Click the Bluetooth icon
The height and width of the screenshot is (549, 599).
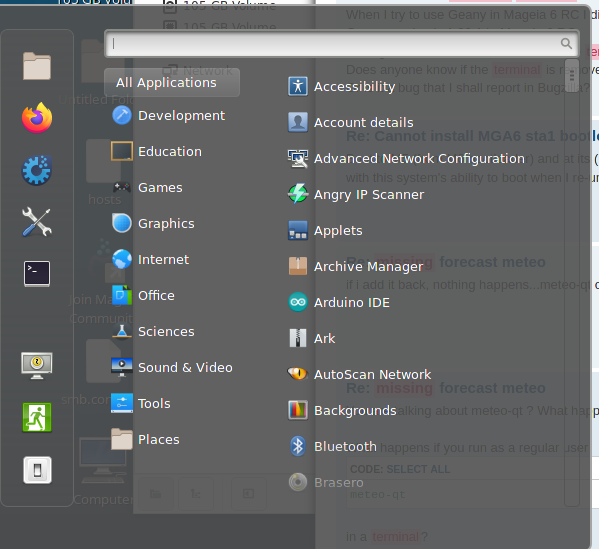tap(298, 446)
